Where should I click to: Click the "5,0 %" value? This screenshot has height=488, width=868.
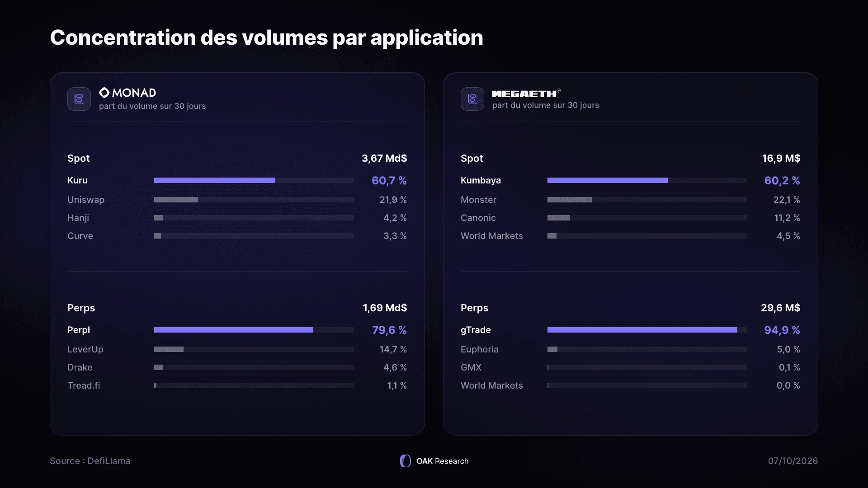(x=788, y=349)
